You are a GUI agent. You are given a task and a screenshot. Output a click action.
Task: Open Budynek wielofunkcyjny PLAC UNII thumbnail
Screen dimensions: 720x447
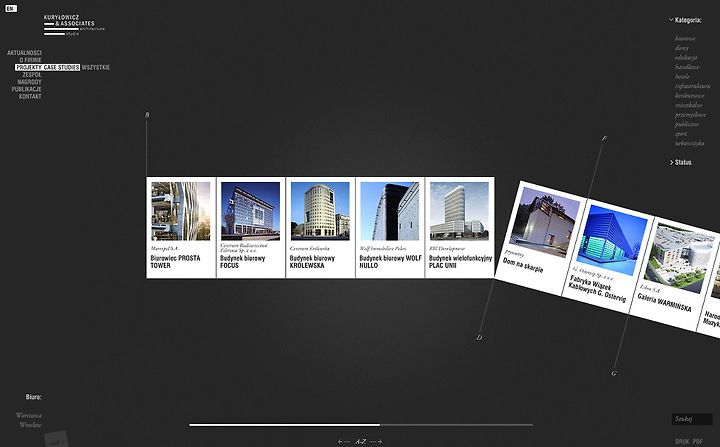pyautogui.click(x=459, y=211)
